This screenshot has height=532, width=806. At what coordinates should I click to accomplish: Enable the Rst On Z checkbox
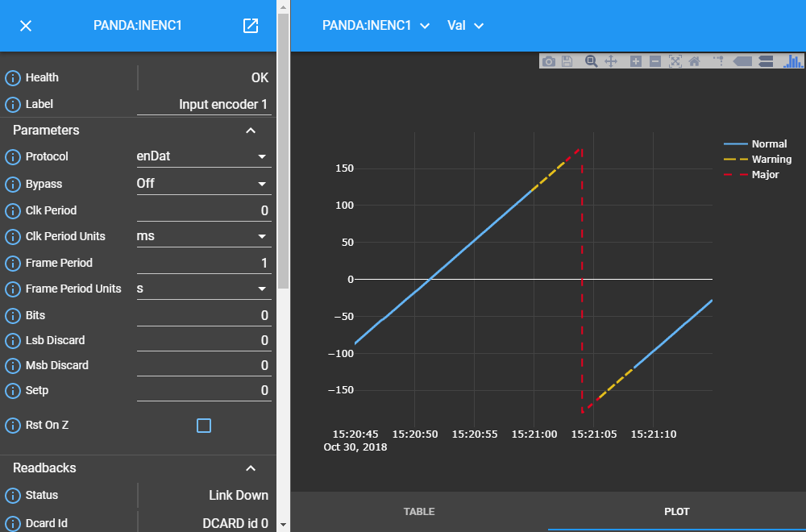click(x=204, y=426)
